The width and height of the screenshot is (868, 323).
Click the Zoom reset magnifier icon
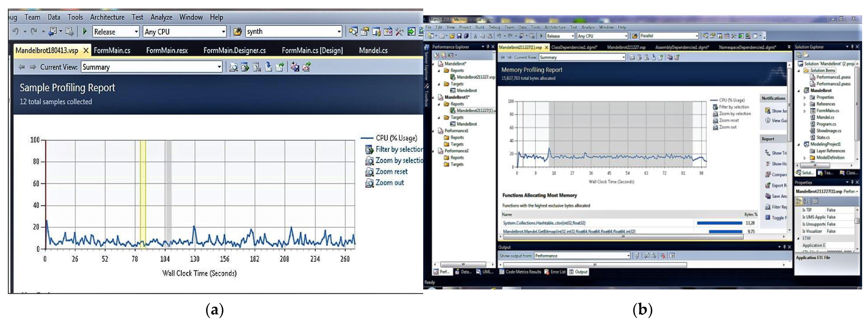coord(369,172)
